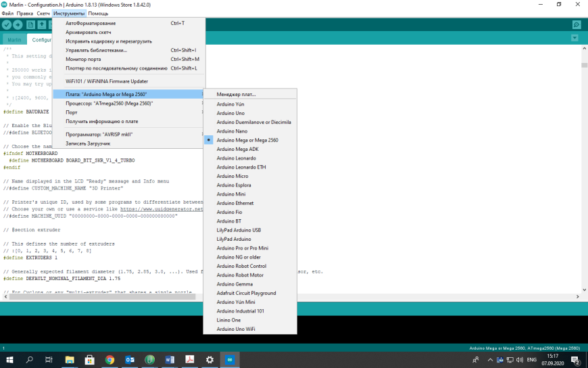Open the Serial Monitor magnifier icon

tap(577, 25)
